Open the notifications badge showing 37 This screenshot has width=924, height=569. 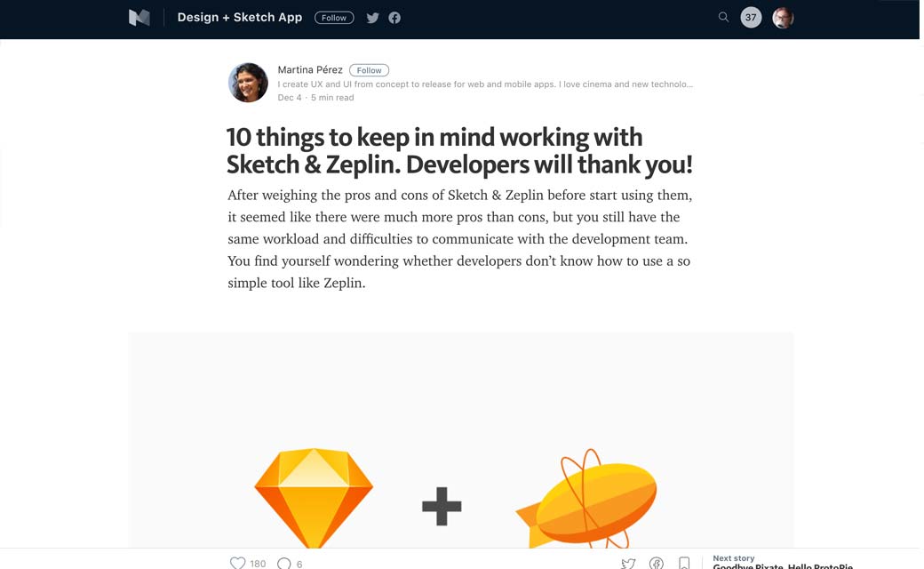751,17
